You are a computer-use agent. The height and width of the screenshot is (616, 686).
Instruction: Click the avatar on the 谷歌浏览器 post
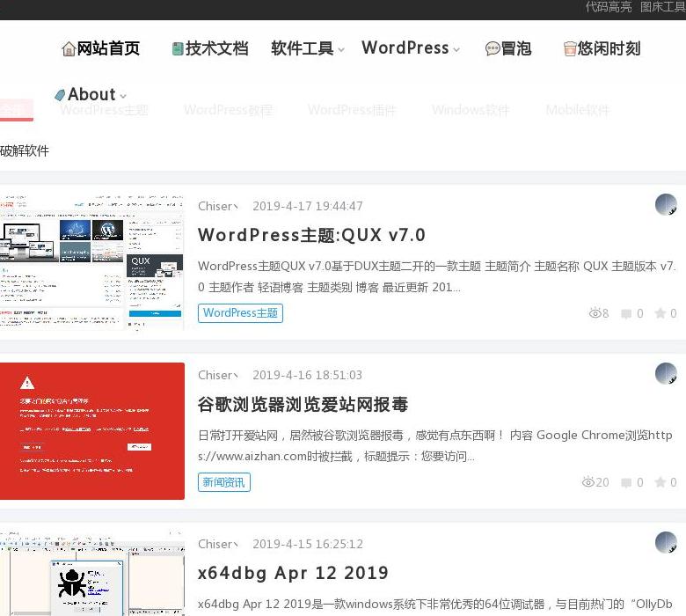tap(666, 373)
